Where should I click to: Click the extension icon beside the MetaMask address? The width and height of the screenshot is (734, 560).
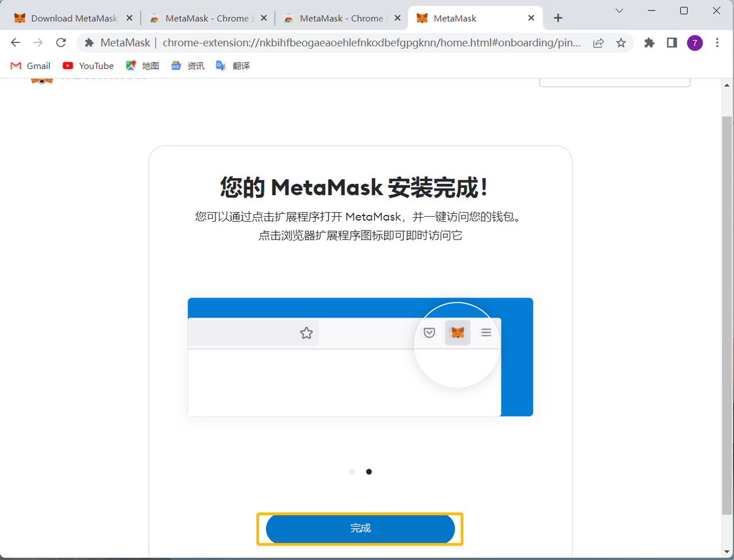point(89,43)
